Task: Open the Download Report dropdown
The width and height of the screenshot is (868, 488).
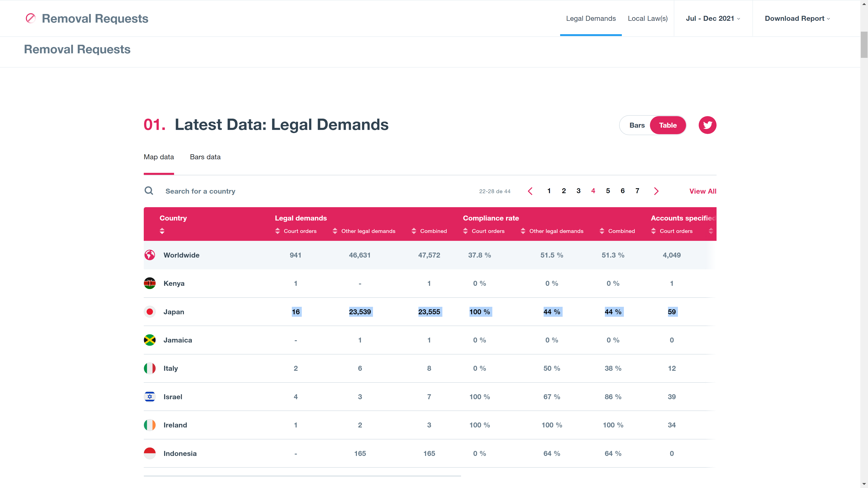Action: coord(797,19)
